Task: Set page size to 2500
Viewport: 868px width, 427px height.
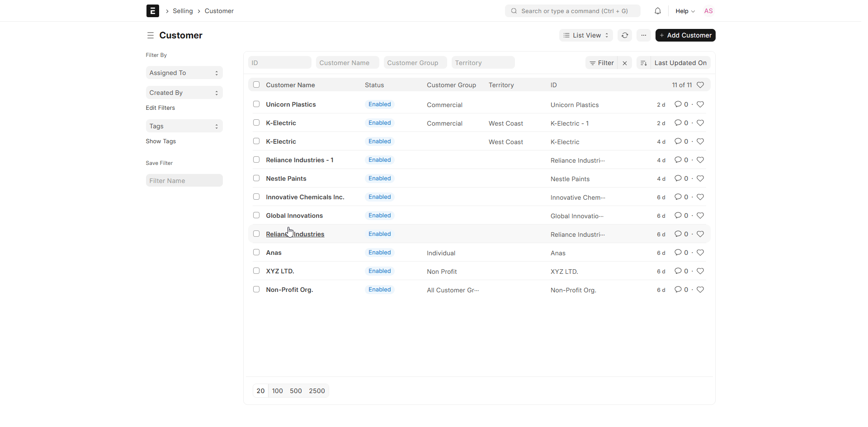Action: coord(317,391)
